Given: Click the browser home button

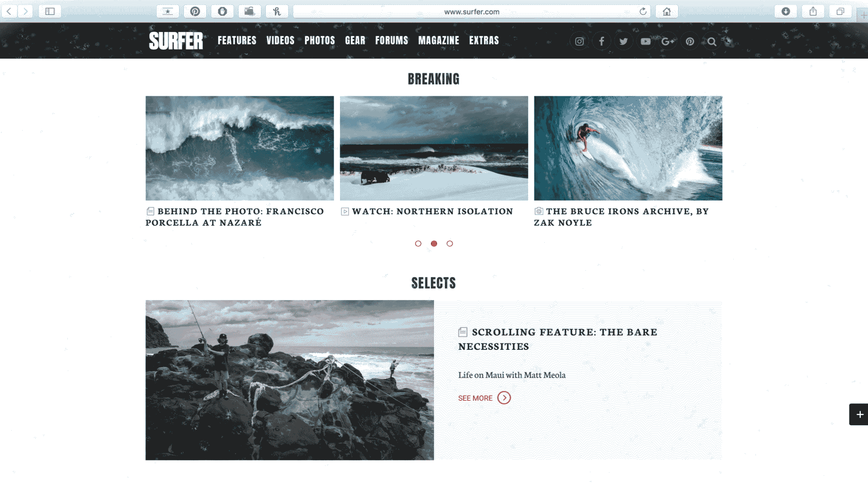Looking at the screenshot, I should 667,11.
